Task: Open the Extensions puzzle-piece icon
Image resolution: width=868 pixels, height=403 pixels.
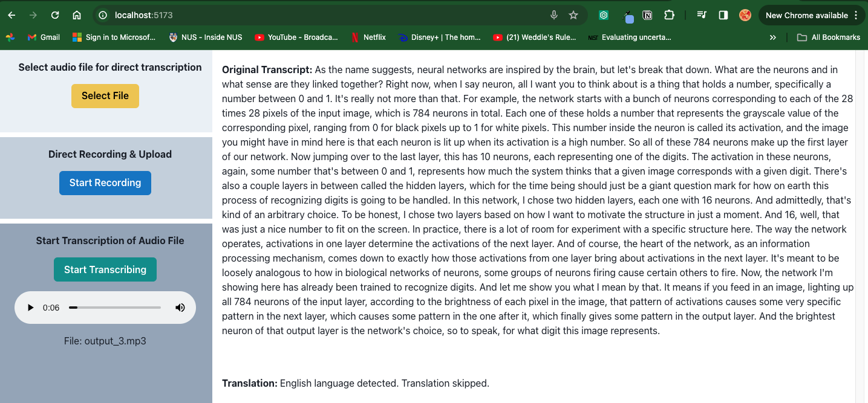Action: pos(668,15)
